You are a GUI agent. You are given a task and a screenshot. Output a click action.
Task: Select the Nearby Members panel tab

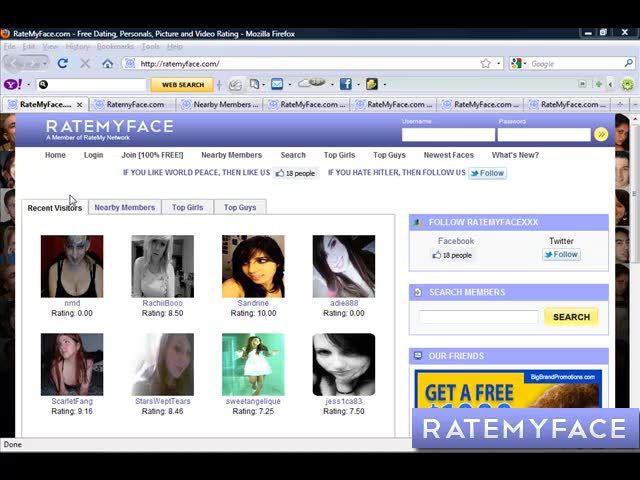124,207
